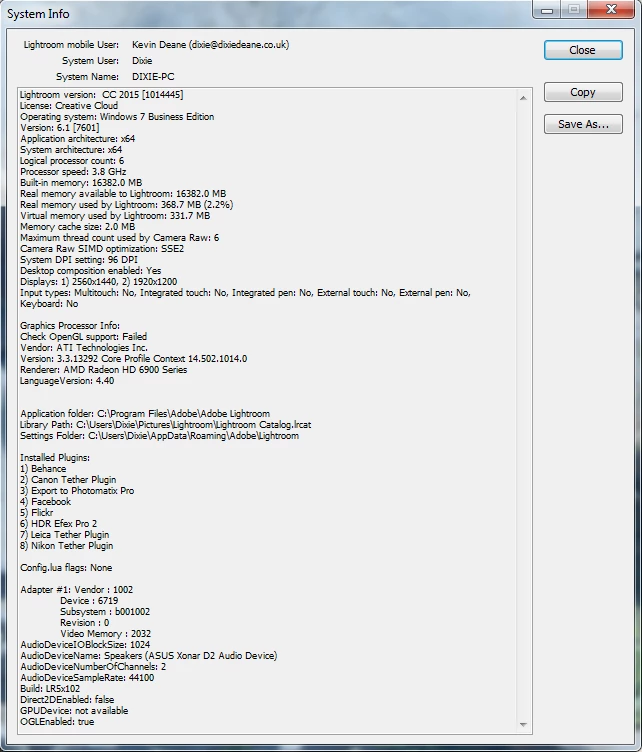Select the 'Lightroom version: CC 2015' line
The height and width of the screenshot is (752, 642).
[102, 94]
